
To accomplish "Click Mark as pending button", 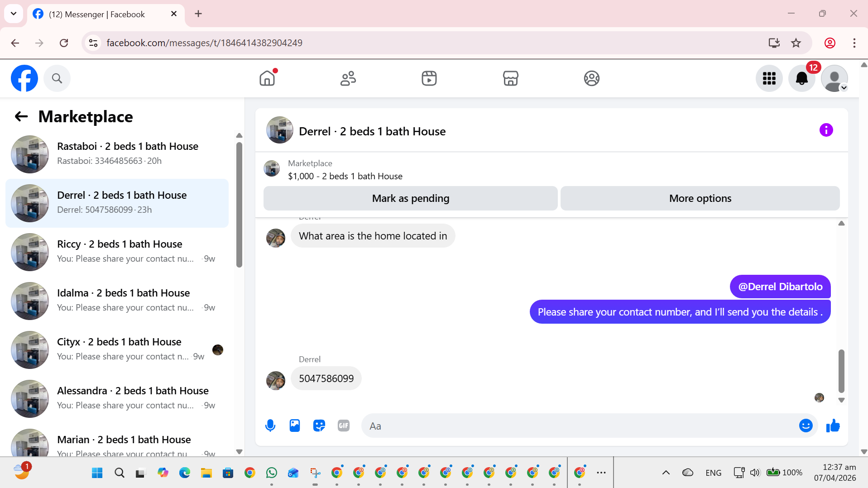I will point(411,198).
